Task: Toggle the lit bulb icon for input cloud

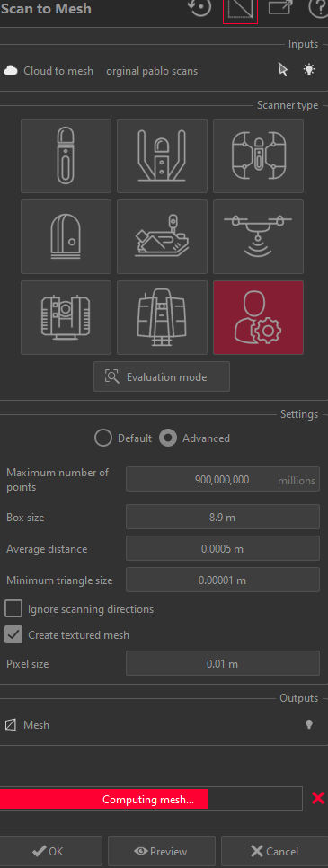Action: pyautogui.click(x=309, y=70)
